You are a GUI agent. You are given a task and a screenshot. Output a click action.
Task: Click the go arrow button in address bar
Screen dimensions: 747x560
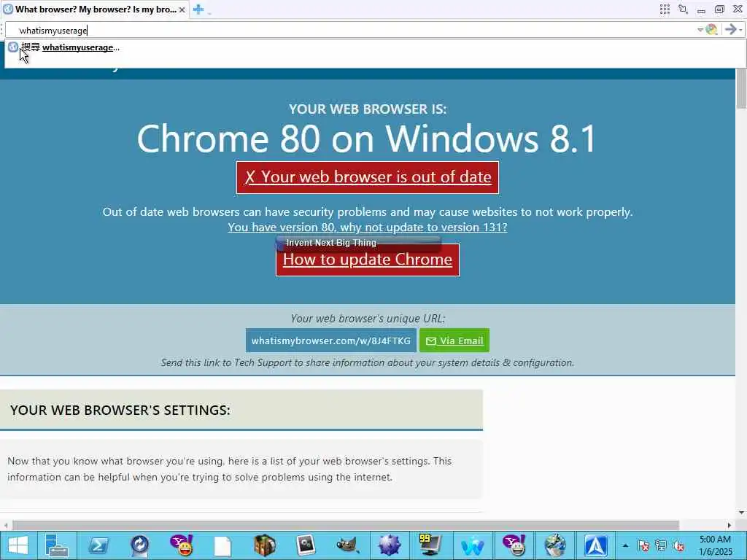729,29
